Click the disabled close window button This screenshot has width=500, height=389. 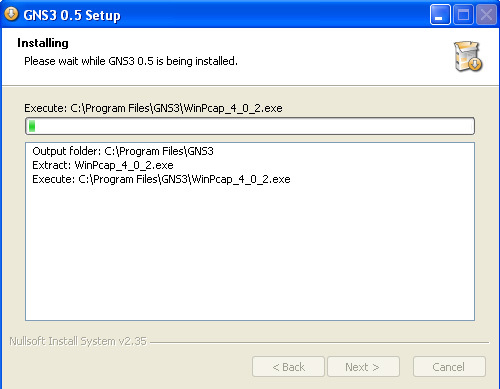pyautogui.click(x=486, y=15)
